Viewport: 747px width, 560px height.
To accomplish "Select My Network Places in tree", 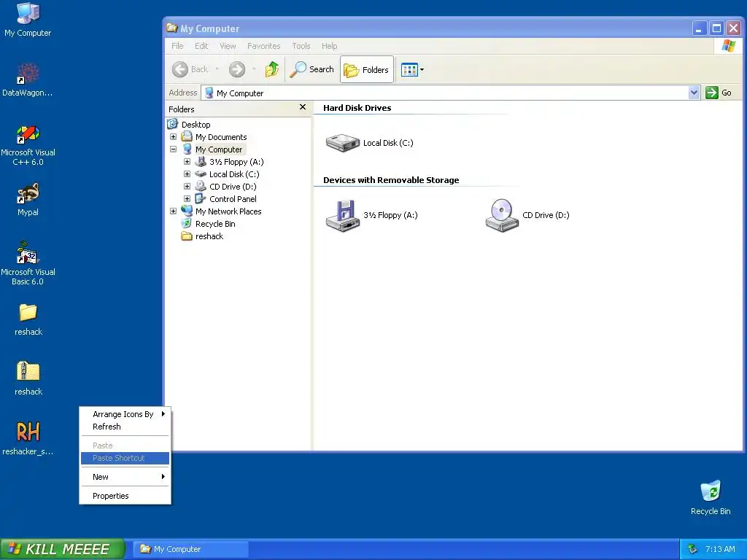I will coord(228,211).
